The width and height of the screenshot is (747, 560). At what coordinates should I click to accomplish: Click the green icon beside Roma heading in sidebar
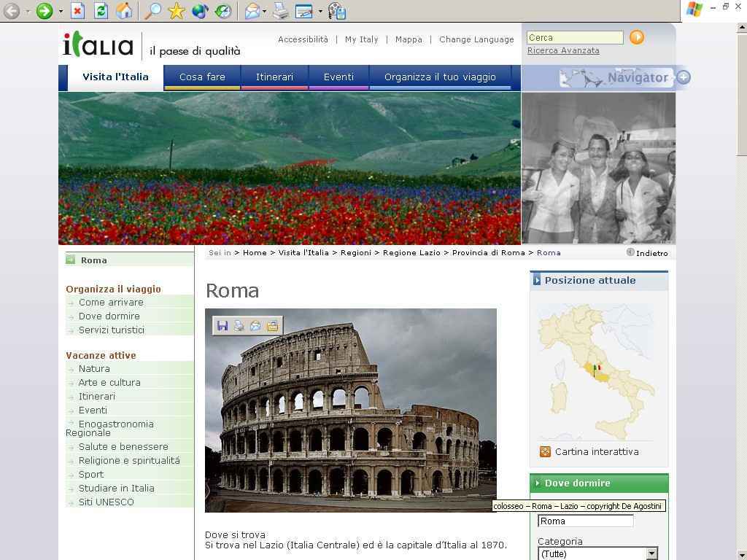point(71,260)
